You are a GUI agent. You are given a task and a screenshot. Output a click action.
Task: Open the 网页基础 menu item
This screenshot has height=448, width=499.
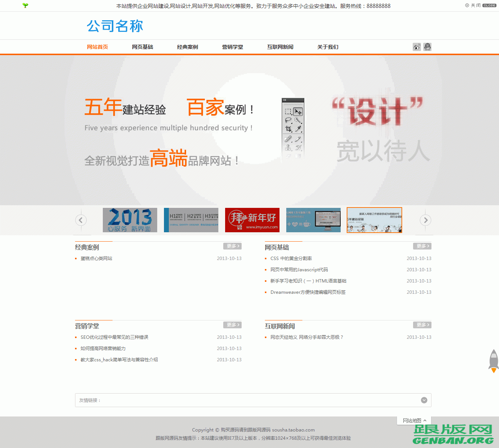pos(143,47)
